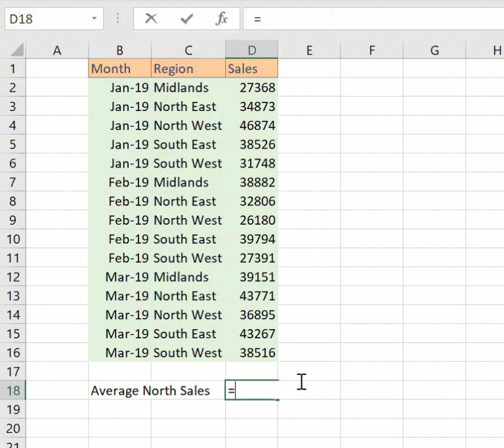Click the Mar-19 cell in row 12

[x=119, y=277]
